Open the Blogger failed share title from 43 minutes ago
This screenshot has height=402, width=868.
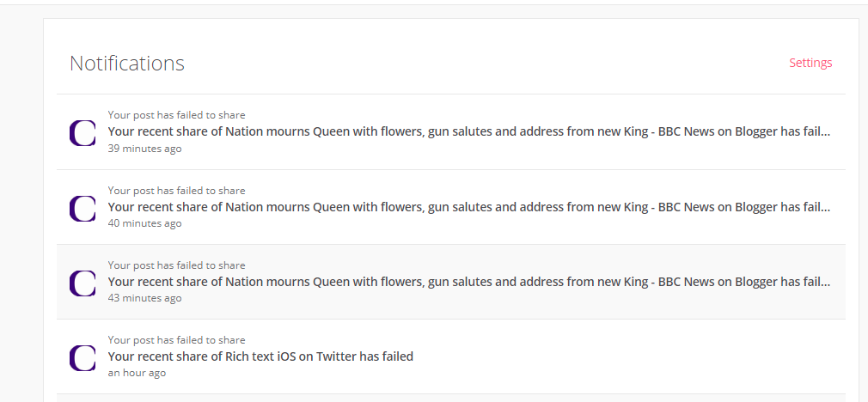(469, 282)
